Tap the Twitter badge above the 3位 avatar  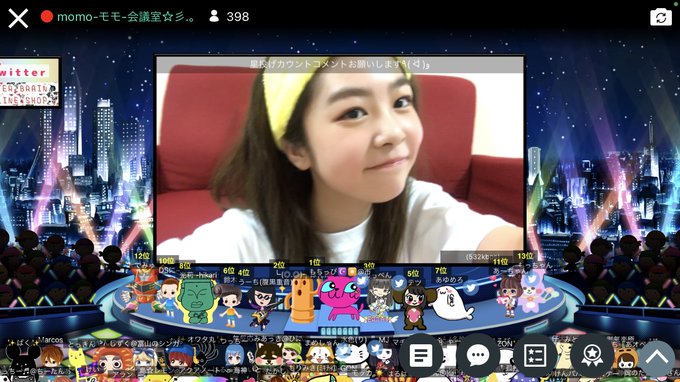click(361, 281)
